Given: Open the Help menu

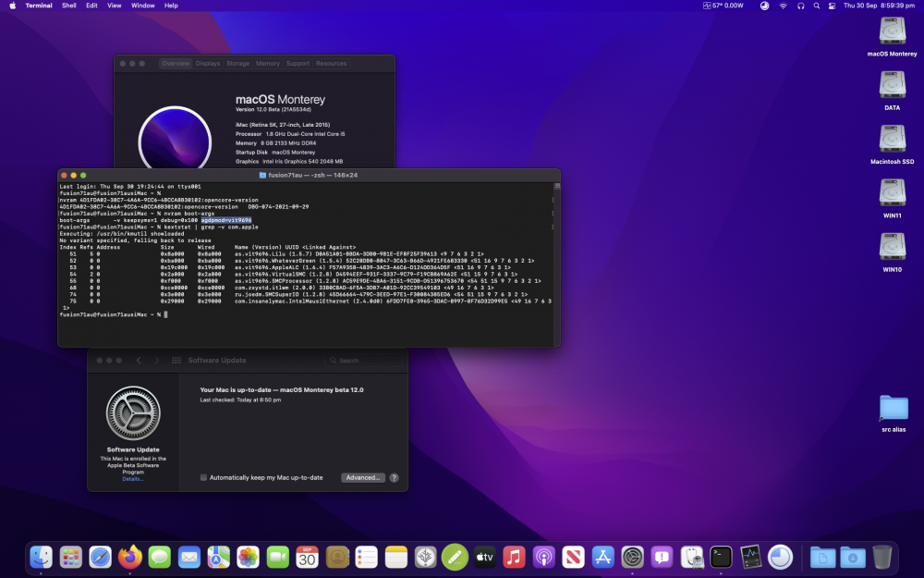Looking at the screenshot, I should coord(171,6).
